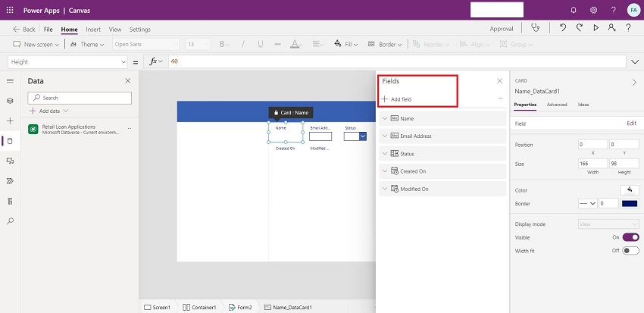Open the text alignment options
Image resolution: width=644 pixels, height=313 pixels.
318,45
